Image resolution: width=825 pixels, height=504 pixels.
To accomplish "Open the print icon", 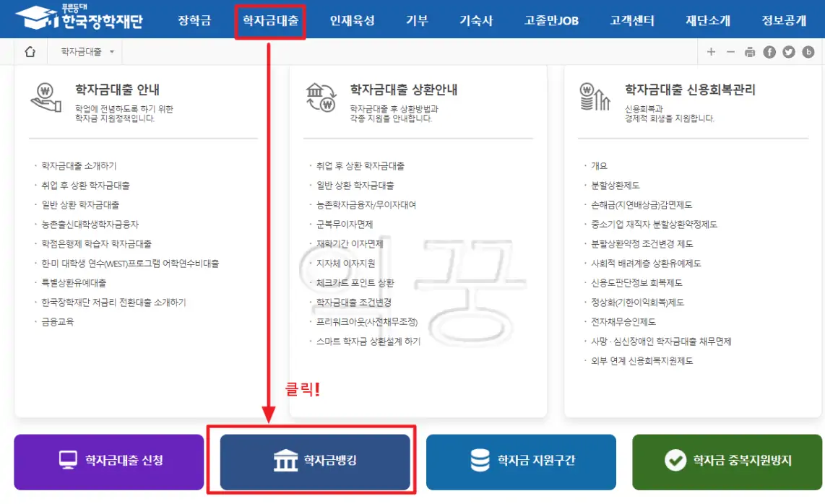I will point(750,52).
